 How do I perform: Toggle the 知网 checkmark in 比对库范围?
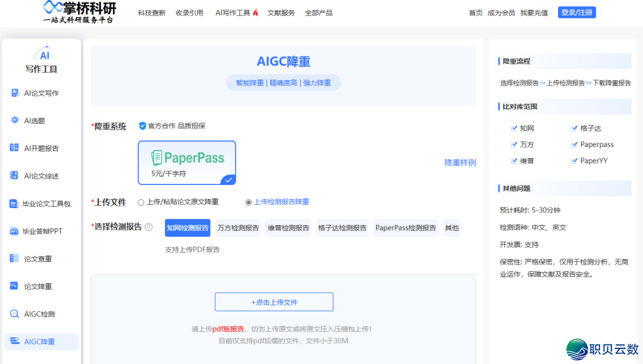tap(514, 128)
